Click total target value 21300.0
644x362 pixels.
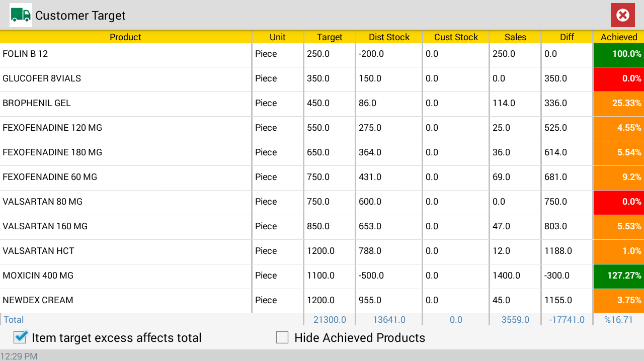pos(330,319)
